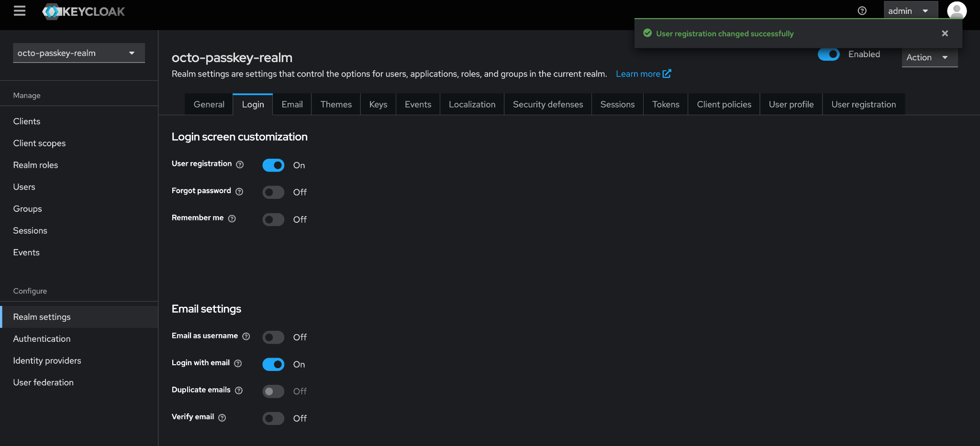Screen dimensions: 980x446
Task: Open the Action dropdown menu
Action: 928,58
